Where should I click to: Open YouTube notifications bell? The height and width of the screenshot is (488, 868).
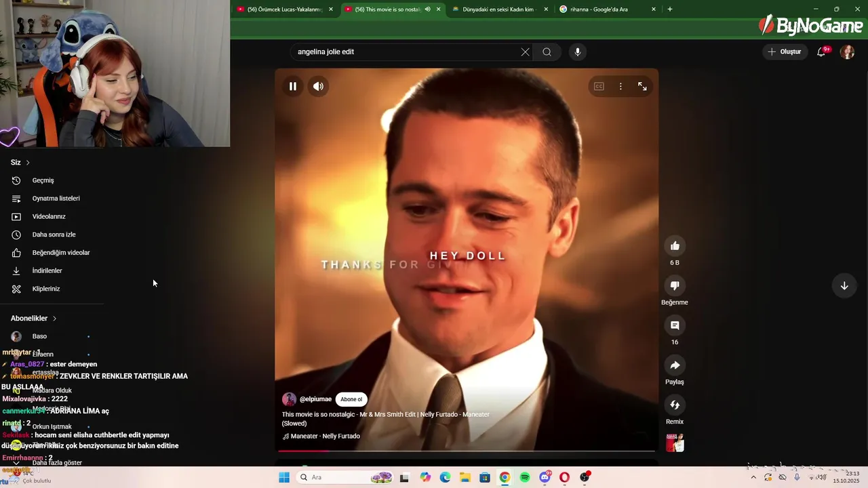click(821, 52)
